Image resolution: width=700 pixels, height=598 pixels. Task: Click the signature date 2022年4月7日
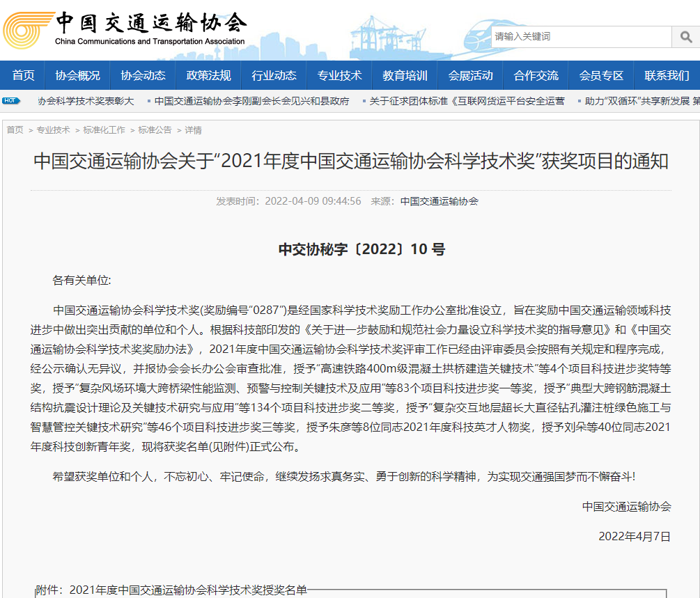tap(635, 536)
